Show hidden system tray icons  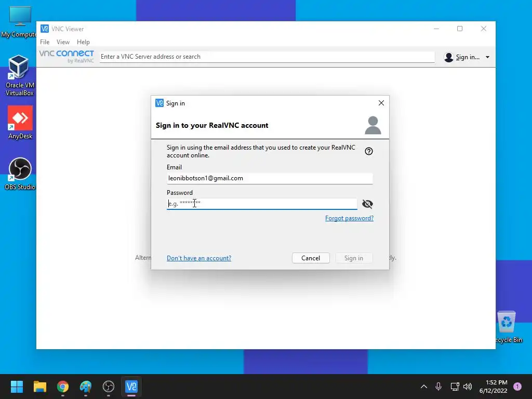point(424,387)
